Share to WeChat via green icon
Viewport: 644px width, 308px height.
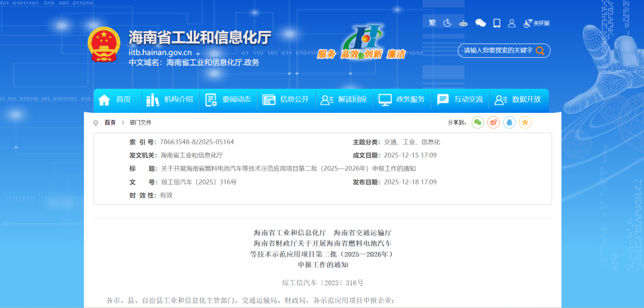tap(478, 122)
